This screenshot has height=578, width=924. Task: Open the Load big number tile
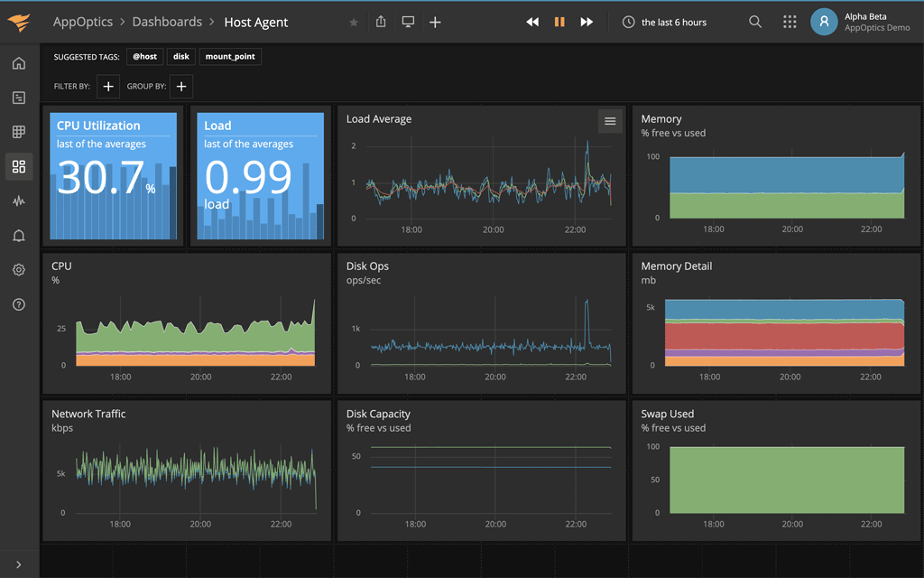click(x=261, y=176)
